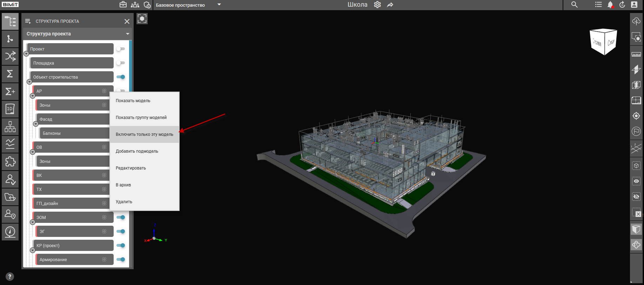Click the 3D view orientation cube

[603, 42]
